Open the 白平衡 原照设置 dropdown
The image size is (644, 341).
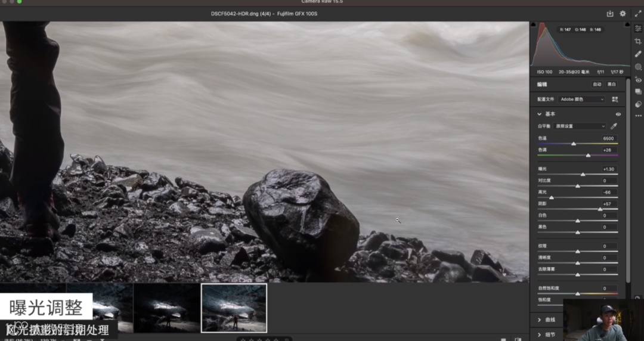coord(580,126)
